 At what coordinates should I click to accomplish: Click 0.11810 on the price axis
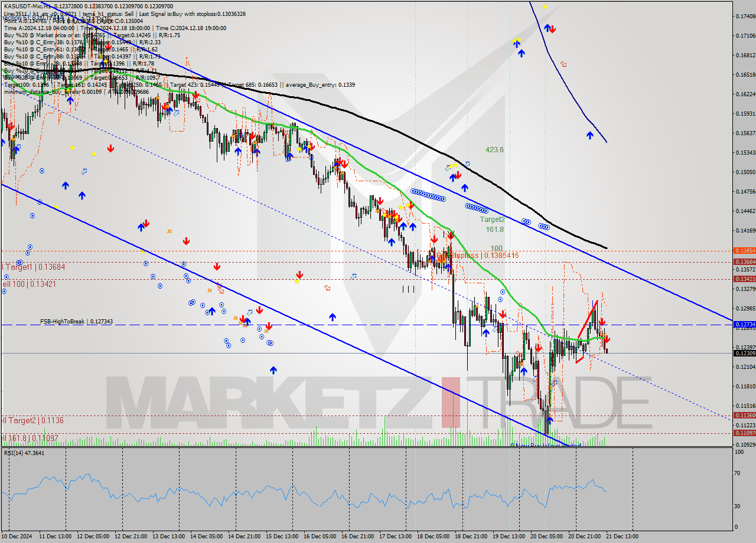[745, 386]
